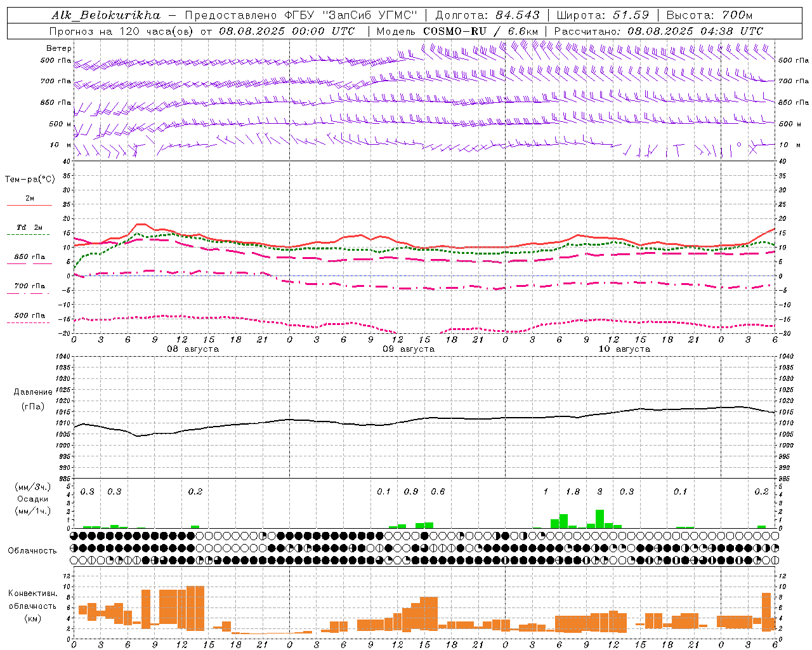Click the Td 2м legend entry

(30, 227)
